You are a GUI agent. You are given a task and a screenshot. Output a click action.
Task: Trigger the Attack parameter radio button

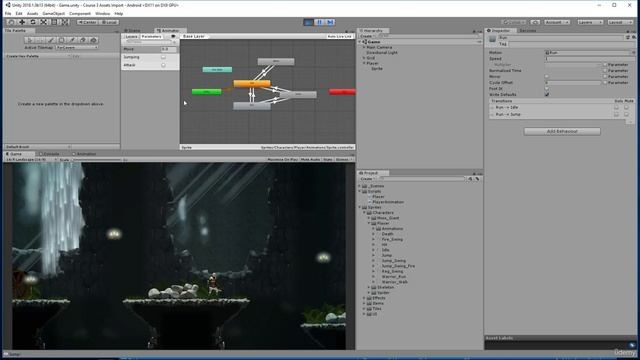coord(163,65)
